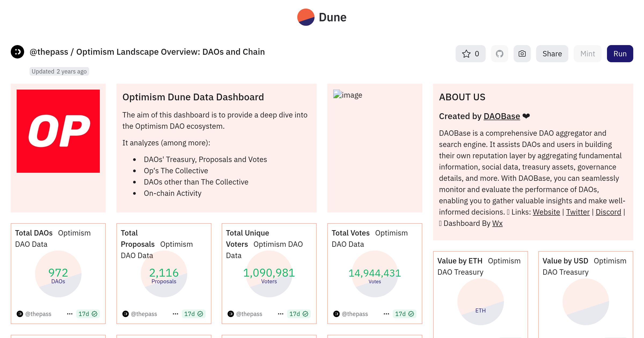Screen dimensions: 644x338
Task: Open the Twitter link in About Us
Action: (x=578, y=212)
